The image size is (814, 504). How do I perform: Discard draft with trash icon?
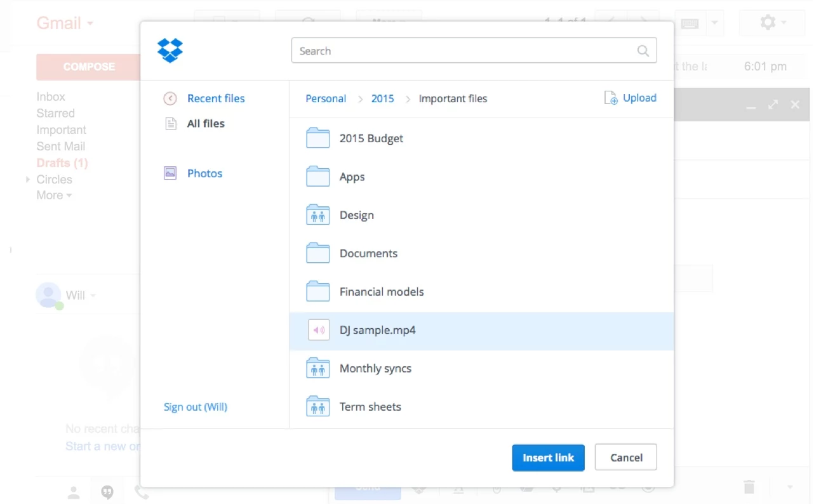click(749, 487)
